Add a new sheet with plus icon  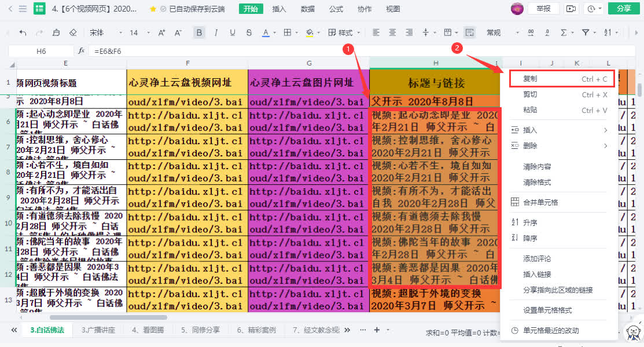(377, 330)
